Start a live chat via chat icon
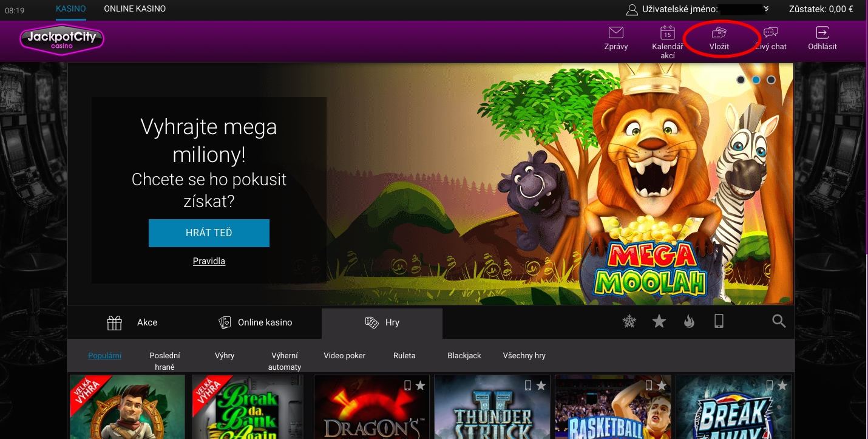The width and height of the screenshot is (868, 439). (771, 33)
